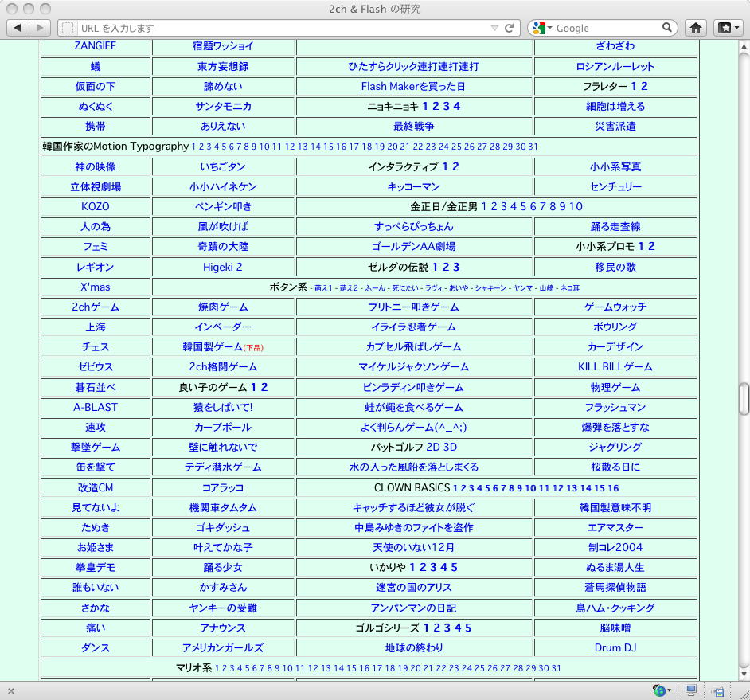
Task: Open the カーデザイン link
Action: coord(615,347)
